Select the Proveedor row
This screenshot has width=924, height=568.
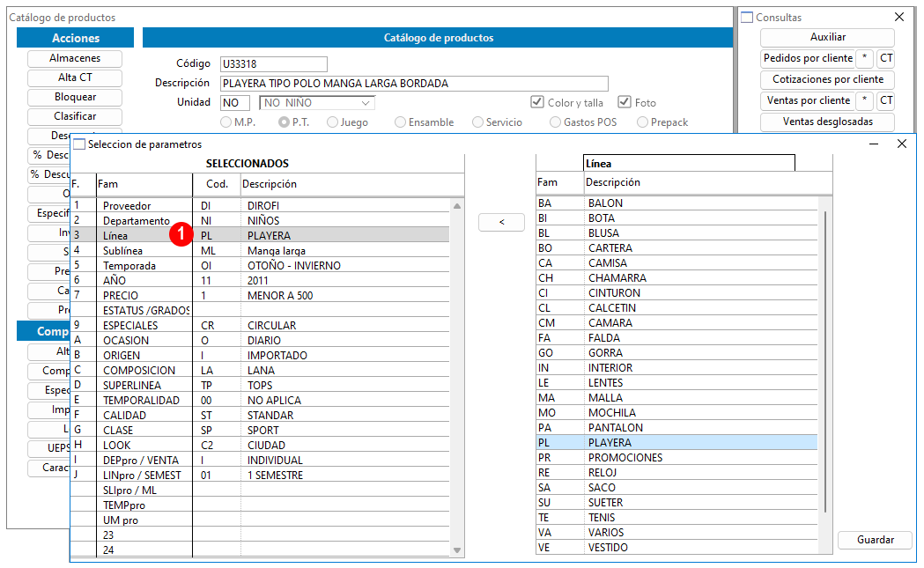pyautogui.click(x=260, y=206)
